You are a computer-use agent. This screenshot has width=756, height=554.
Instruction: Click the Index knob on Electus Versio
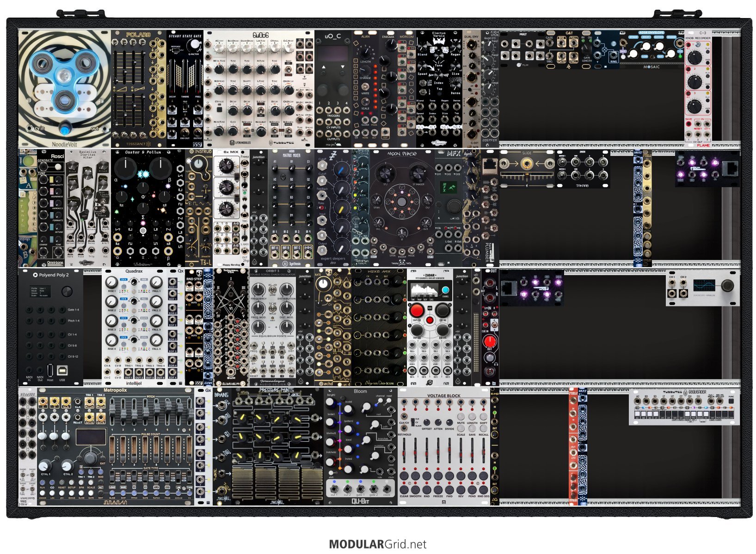(438, 74)
